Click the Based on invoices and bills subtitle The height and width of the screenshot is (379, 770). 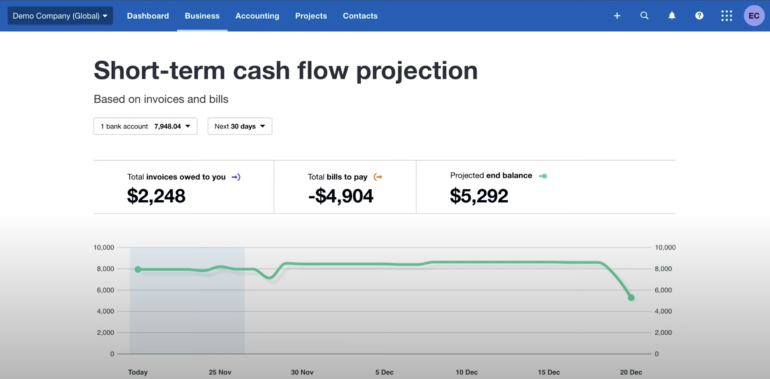tap(161, 99)
